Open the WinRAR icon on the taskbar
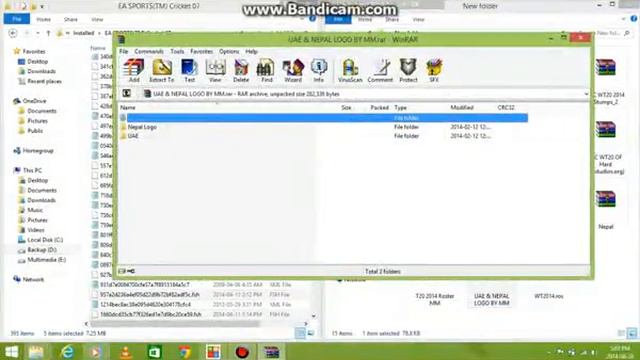 pos(271,351)
